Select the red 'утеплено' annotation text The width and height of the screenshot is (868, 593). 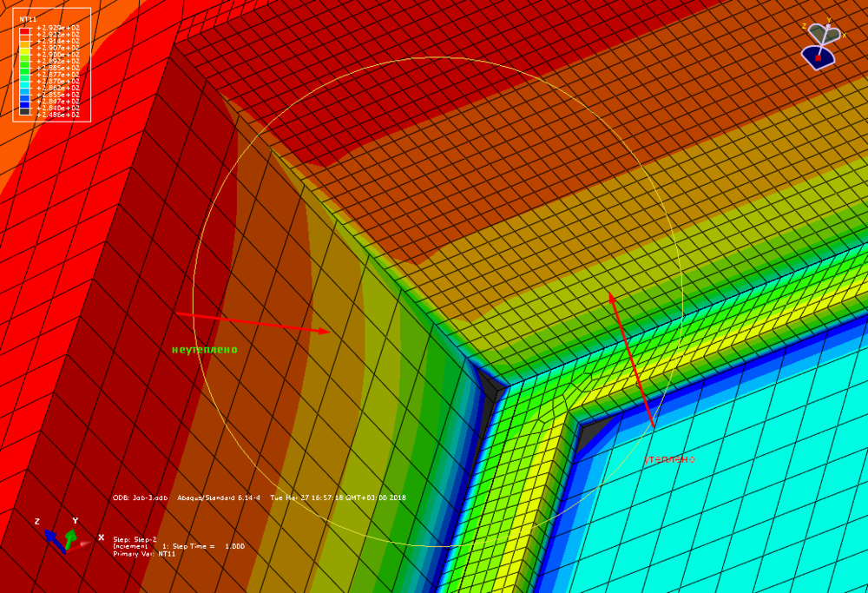tap(669, 459)
